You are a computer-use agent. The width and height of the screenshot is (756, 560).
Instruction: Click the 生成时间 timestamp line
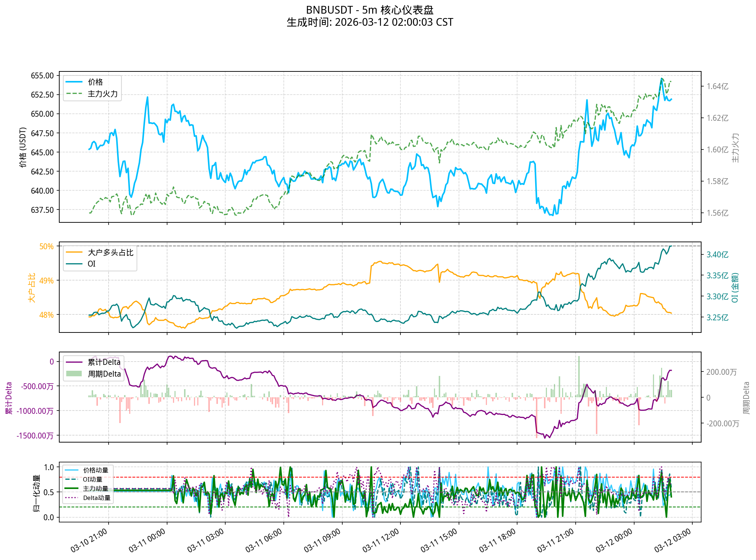(370, 22)
